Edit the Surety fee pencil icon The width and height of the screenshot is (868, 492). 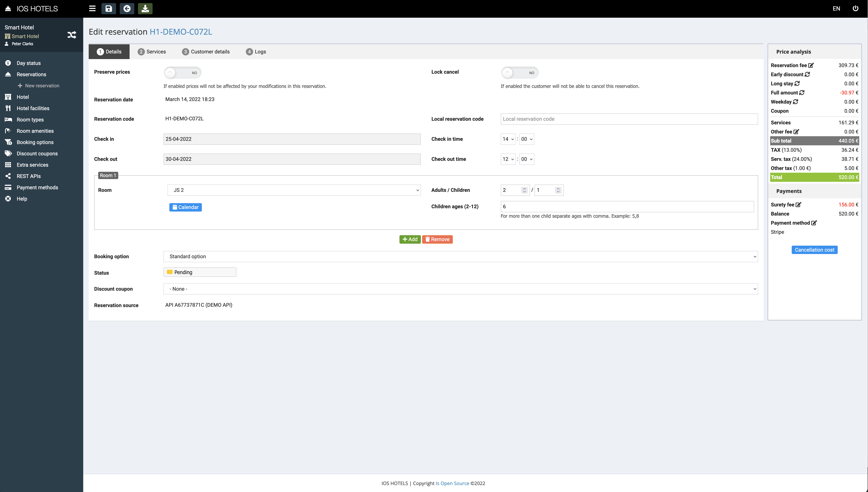798,204
